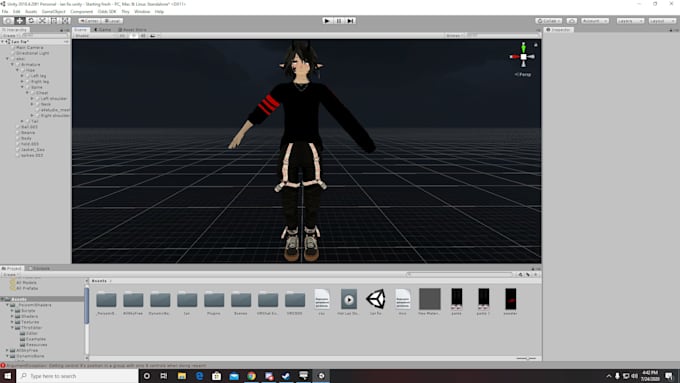The width and height of the screenshot is (680, 383).
Task: Open the File menu
Action: coord(5,12)
